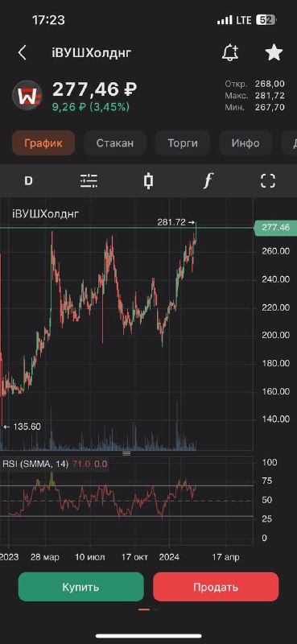Open indicators with the f icon
This screenshot has width=297, height=644.
click(x=208, y=180)
